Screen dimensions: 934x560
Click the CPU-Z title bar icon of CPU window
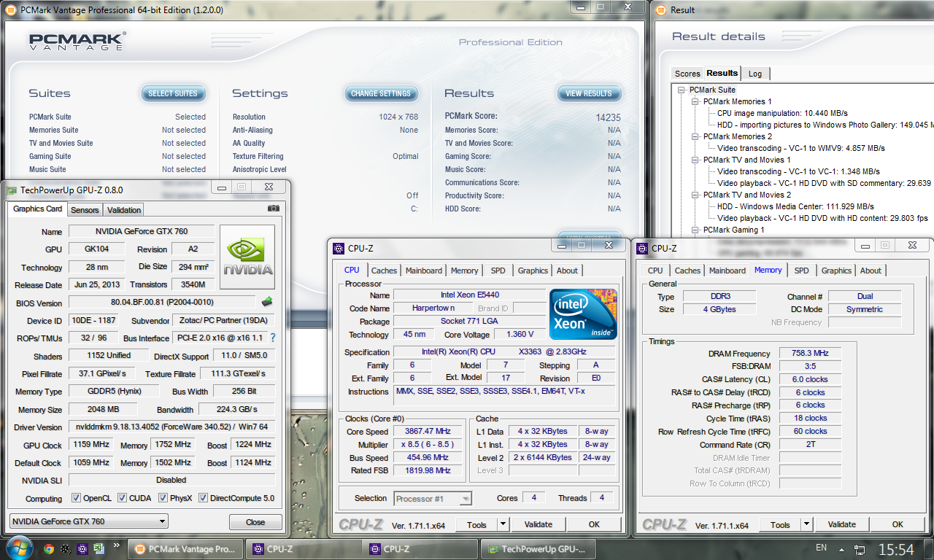[339, 248]
